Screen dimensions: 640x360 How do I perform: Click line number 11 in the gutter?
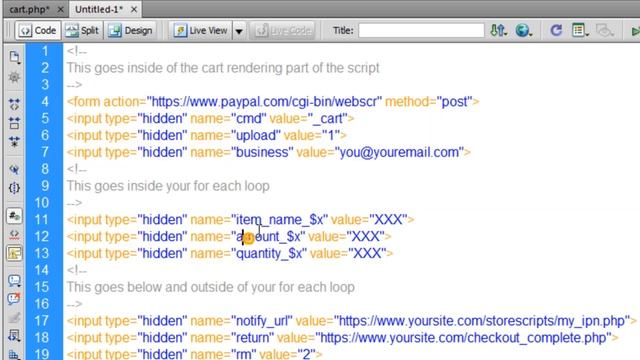41,220
